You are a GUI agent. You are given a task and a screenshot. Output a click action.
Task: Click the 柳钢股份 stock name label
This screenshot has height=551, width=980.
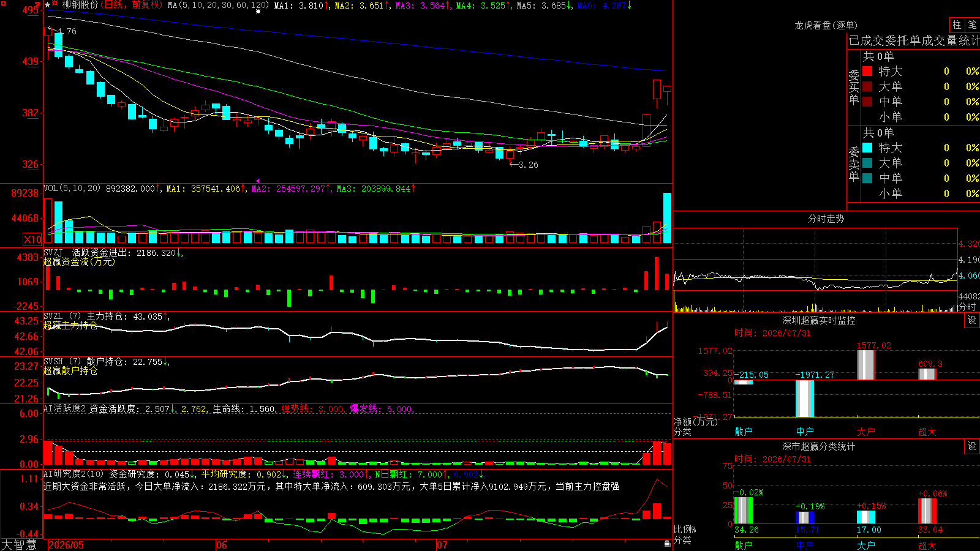click(x=80, y=5)
